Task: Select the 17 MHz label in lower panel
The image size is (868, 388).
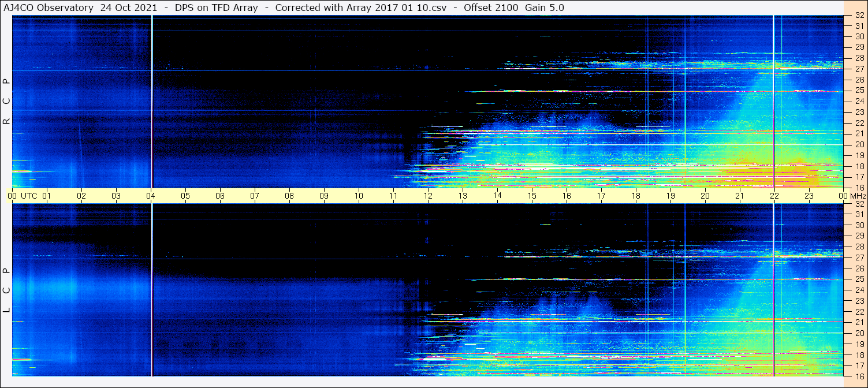Action: 859,365
